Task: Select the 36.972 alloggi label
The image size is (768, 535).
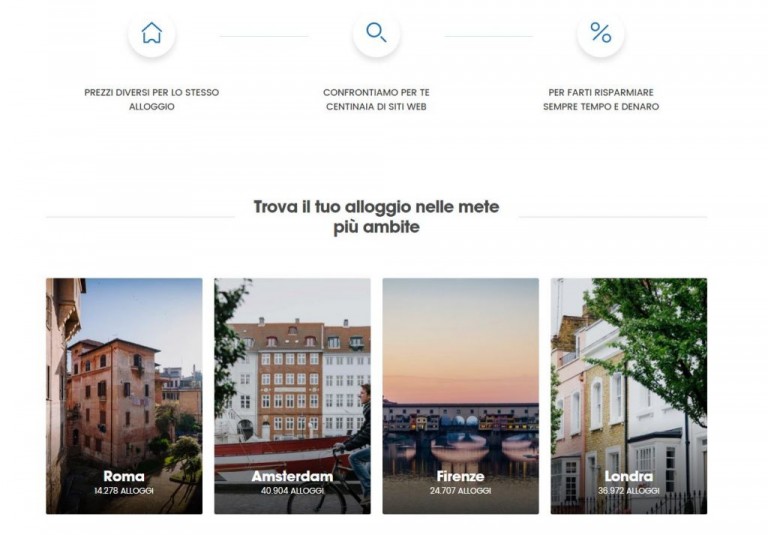Action: pyautogui.click(x=629, y=490)
